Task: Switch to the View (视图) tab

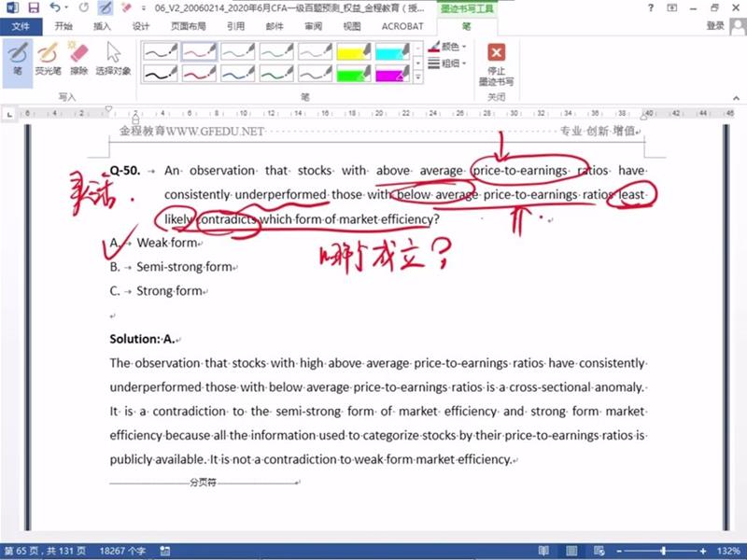Action: click(x=352, y=27)
